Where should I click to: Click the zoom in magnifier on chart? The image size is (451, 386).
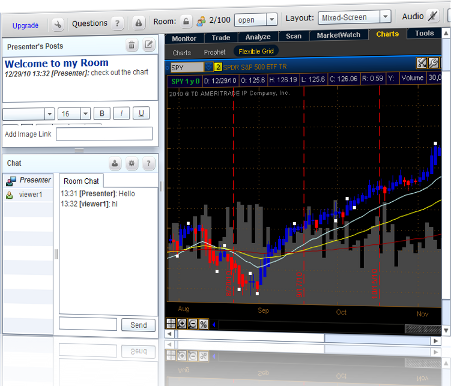pos(182,323)
